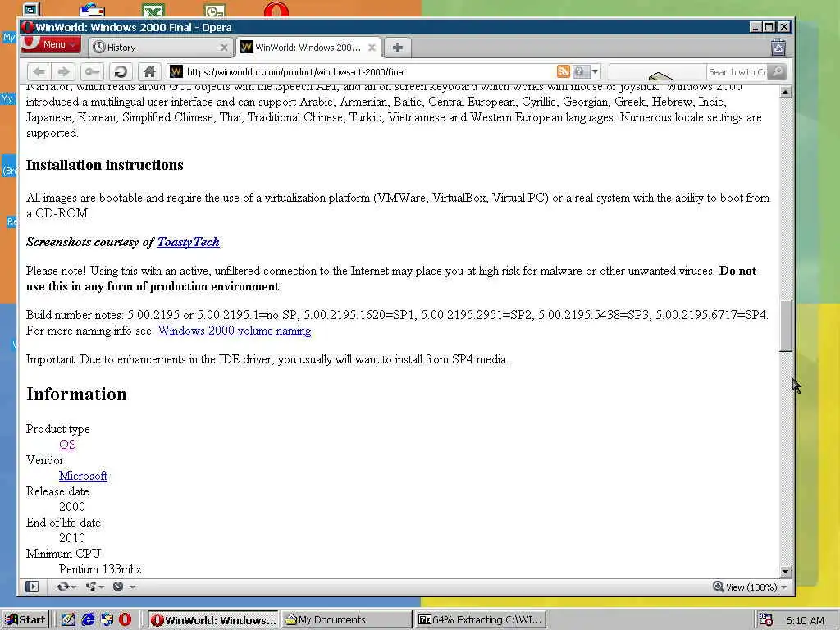Go to the home page
The width and height of the screenshot is (840, 630).
[x=149, y=72]
